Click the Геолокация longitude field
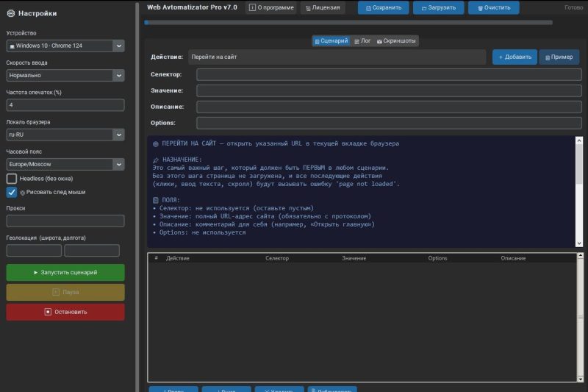The width and height of the screenshot is (588, 392). click(x=92, y=251)
